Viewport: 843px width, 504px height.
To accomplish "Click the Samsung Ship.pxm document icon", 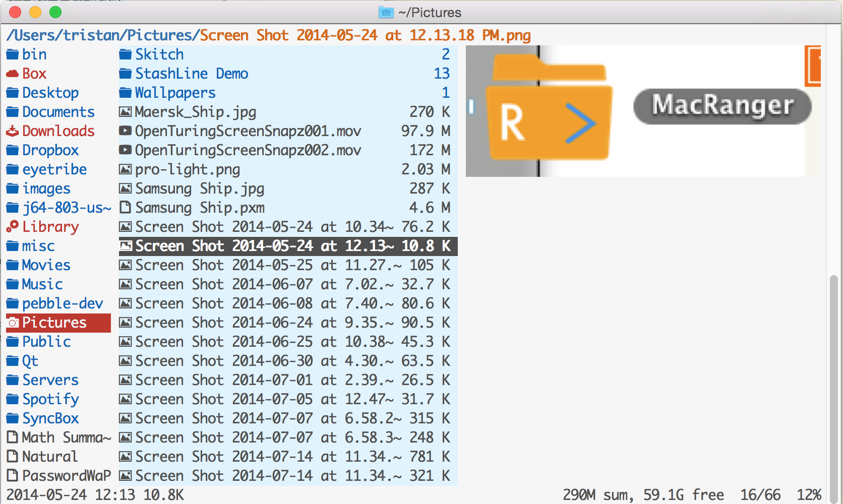I will [125, 208].
